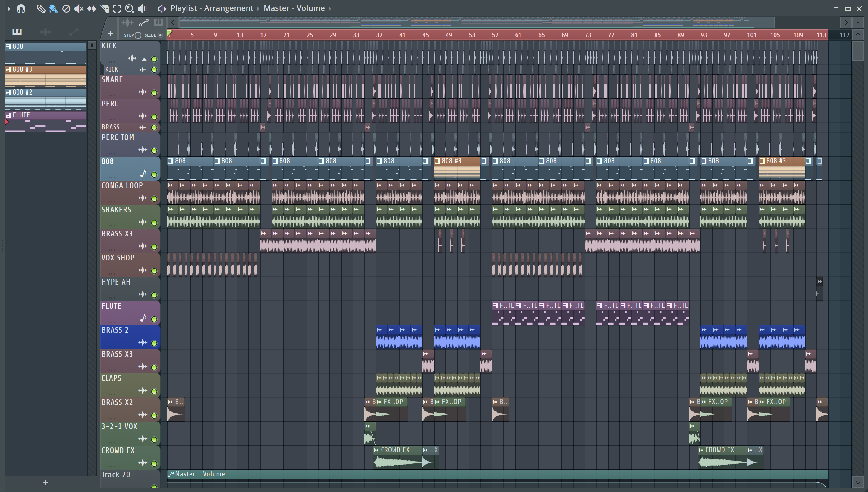The height and width of the screenshot is (492, 868).
Task: Open first 808 #3 clip menu icon
Action: click(x=437, y=161)
